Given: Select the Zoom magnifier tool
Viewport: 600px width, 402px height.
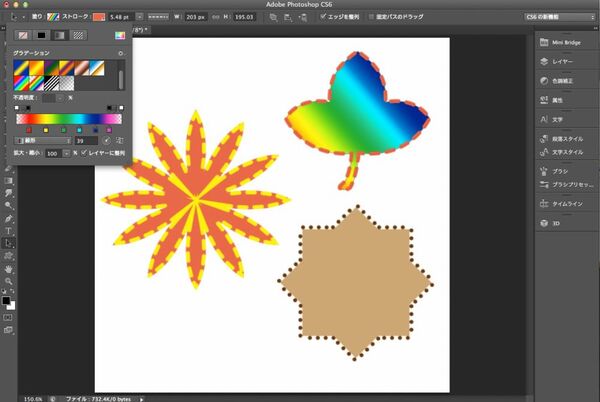Looking at the screenshot, I should click(8, 282).
